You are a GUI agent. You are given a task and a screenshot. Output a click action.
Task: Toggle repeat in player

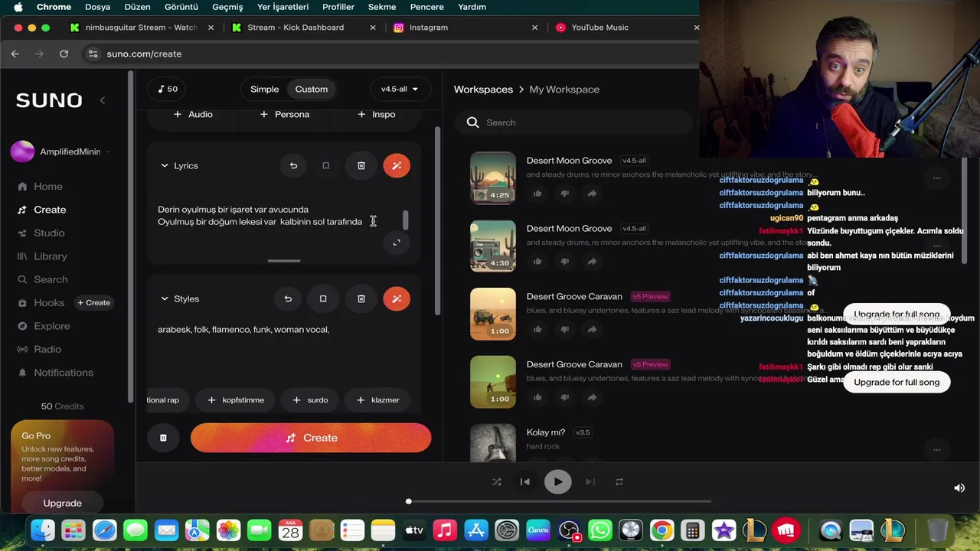point(619,481)
